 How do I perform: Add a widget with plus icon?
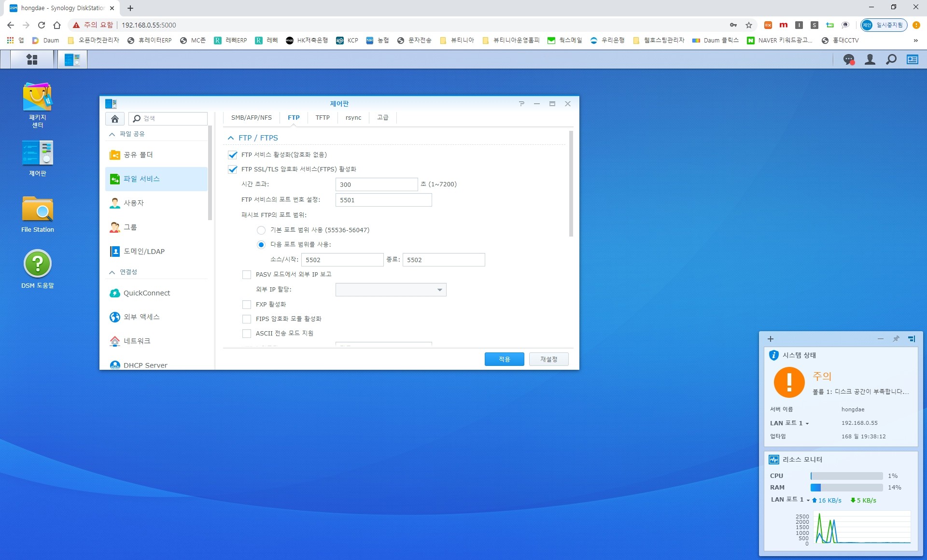point(771,339)
